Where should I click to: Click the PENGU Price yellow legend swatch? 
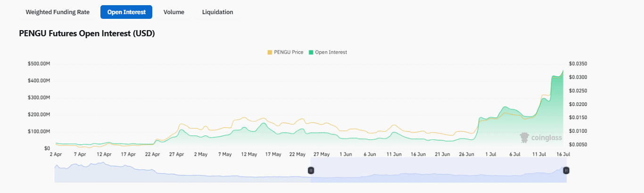[270, 52]
